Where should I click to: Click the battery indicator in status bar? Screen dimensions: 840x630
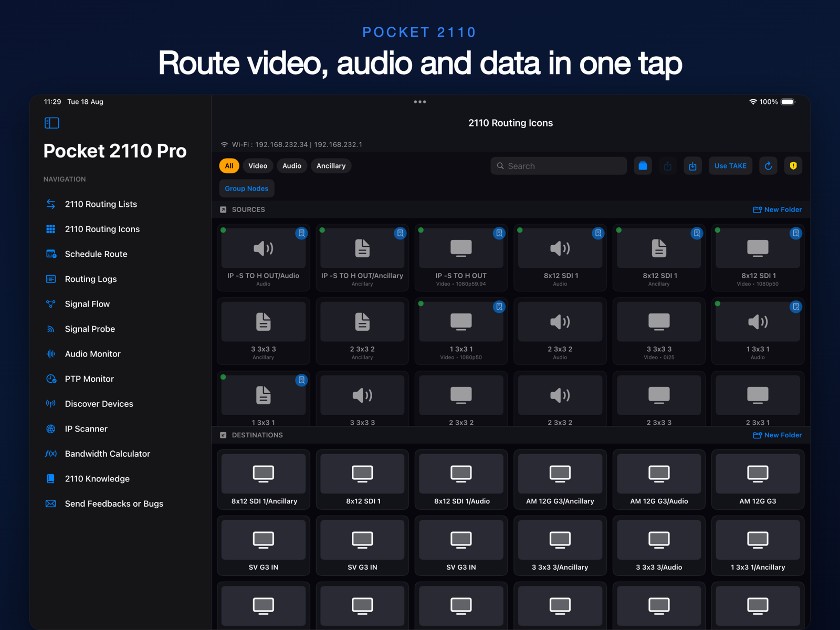click(788, 102)
